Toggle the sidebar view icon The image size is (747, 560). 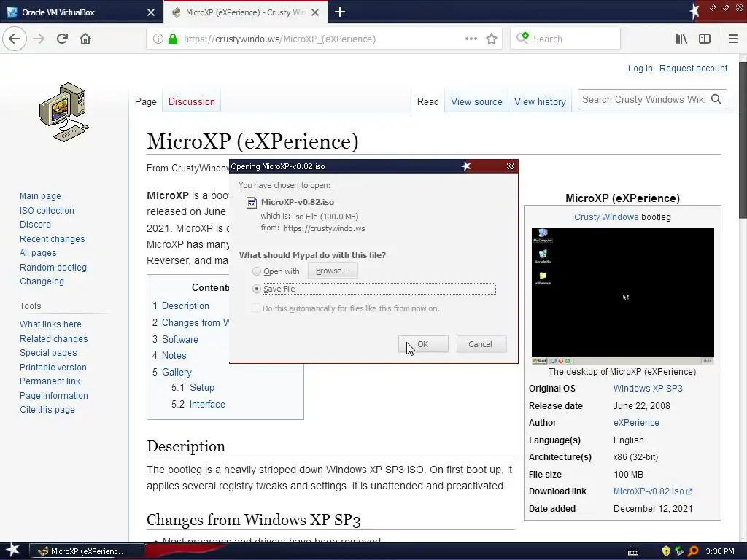click(705, 39)
